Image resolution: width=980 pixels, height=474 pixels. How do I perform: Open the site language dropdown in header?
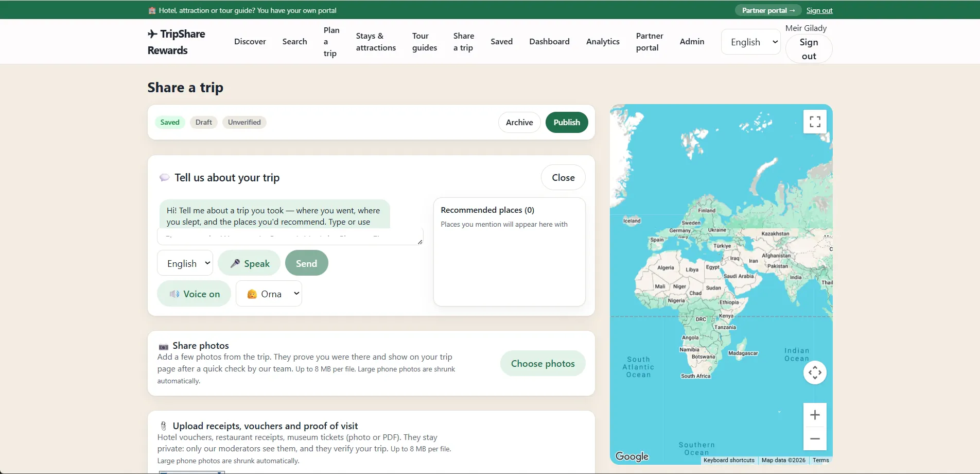751,42
